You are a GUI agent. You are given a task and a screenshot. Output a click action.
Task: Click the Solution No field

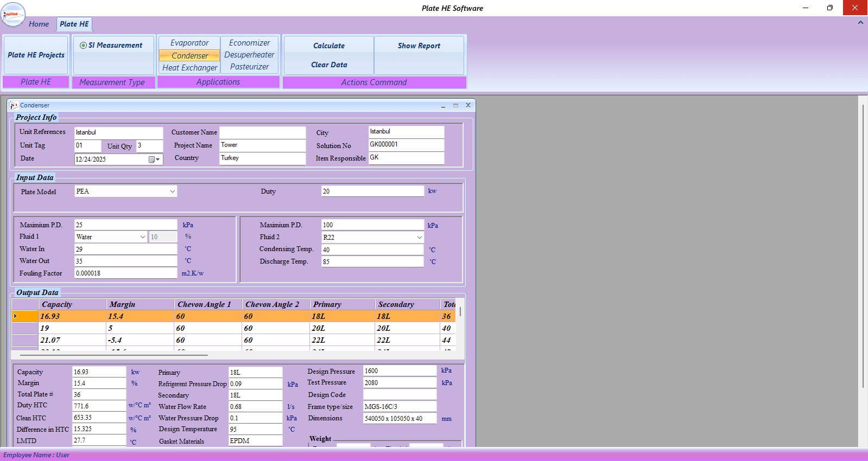[x=406, y=145]
